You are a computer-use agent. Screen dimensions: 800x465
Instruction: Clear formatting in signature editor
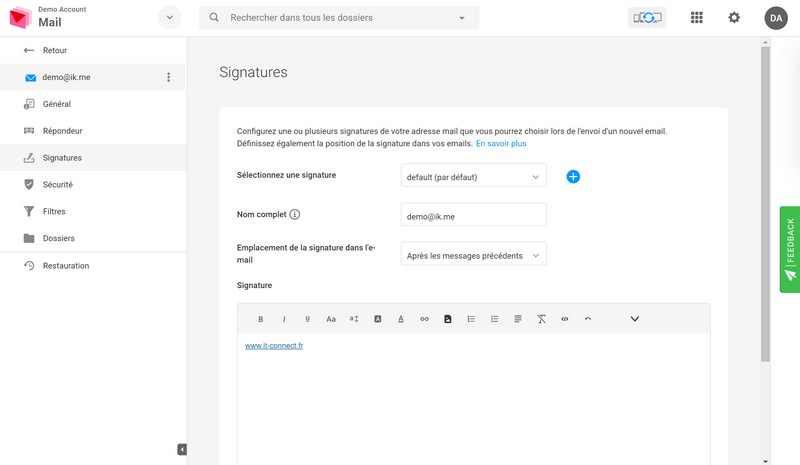(541, 319)
